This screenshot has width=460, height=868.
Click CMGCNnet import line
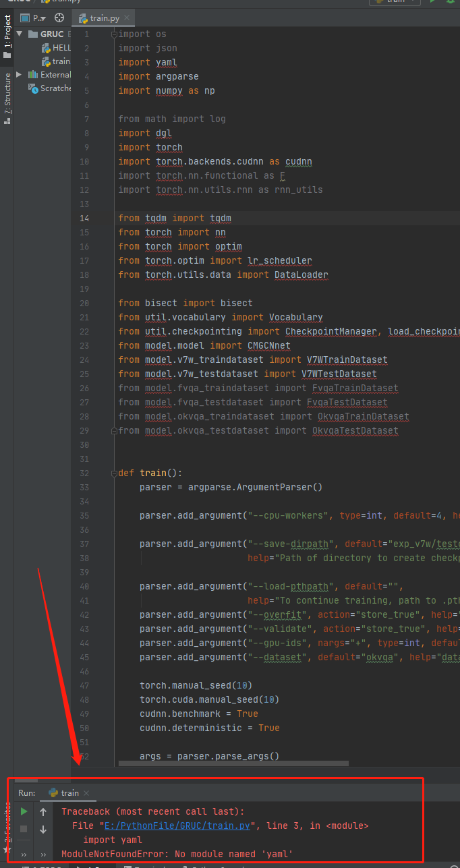pos(204,345)
